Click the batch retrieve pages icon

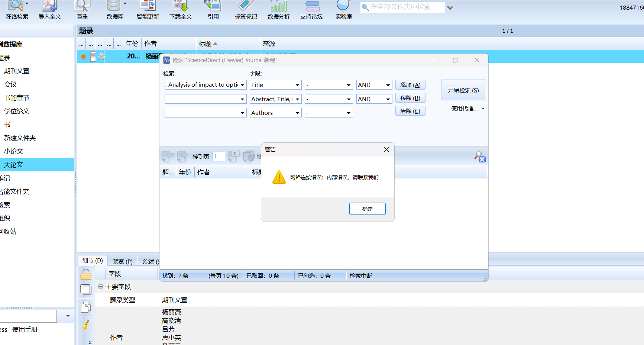pyautogui.click(x=249, y=157)
